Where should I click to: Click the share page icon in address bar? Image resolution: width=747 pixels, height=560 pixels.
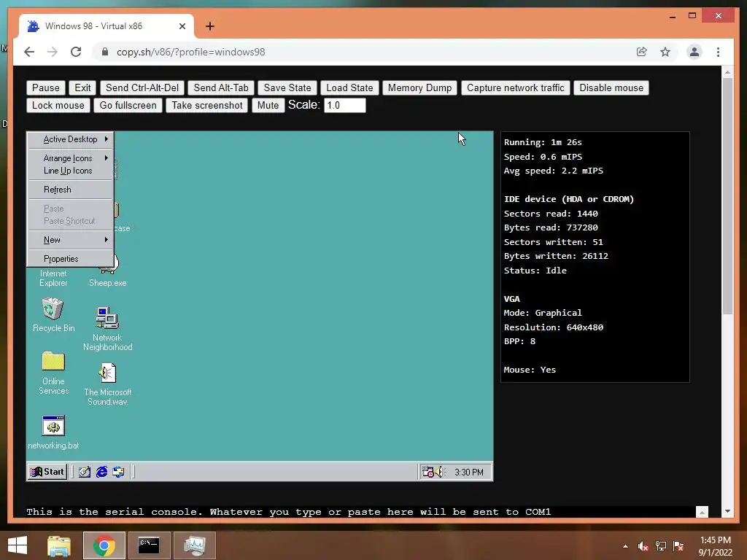[642, 52]
